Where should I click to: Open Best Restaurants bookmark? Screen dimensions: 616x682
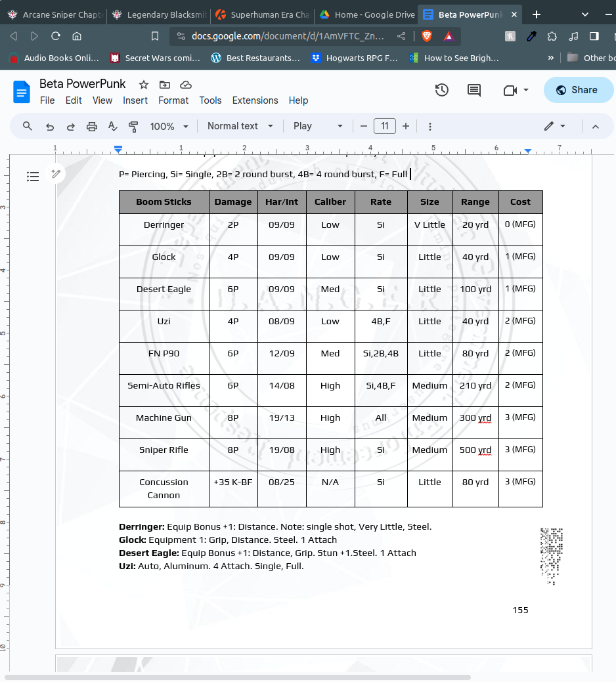point(256,57)
